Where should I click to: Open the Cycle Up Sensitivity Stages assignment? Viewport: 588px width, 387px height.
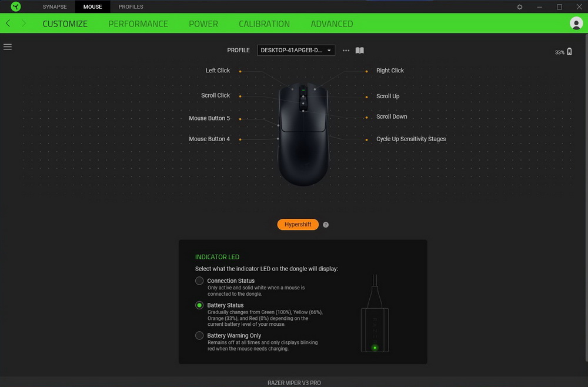[411, 139]
